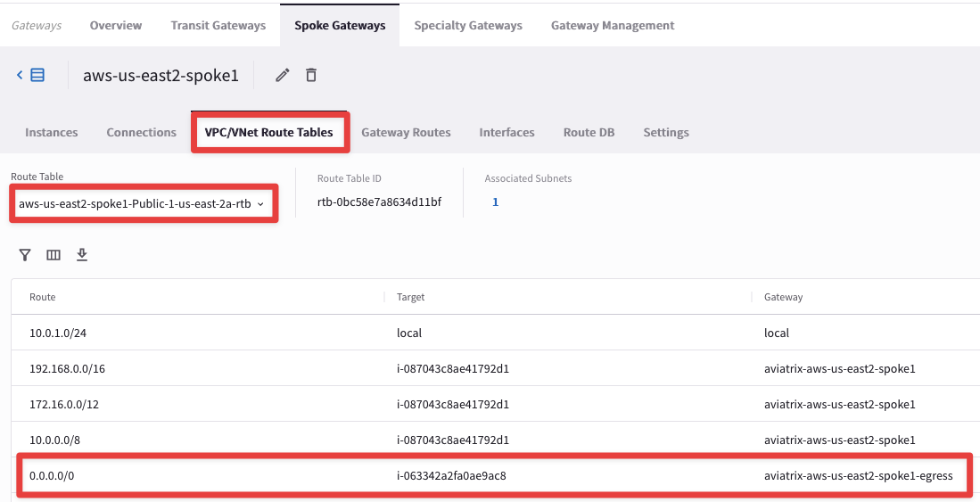This screenshot has width=980, height=502.
Task: Click Associated Subnets count link
Action: point(495,202)
